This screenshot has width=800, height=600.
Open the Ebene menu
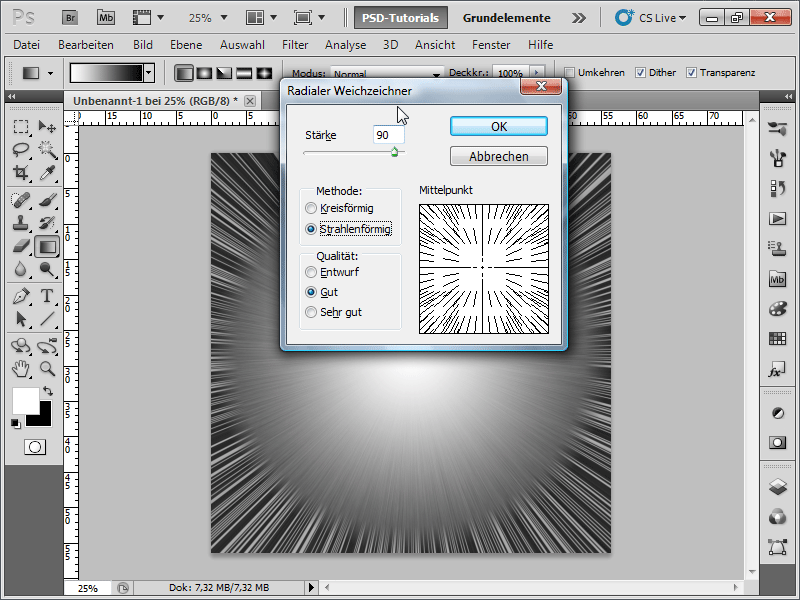point(186,45)
